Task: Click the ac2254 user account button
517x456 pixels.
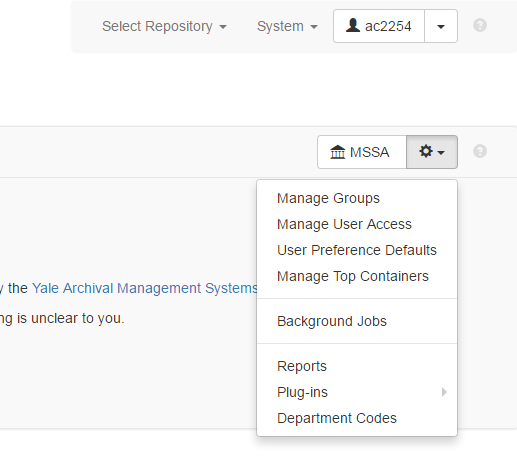Action: tap(379, 26)
